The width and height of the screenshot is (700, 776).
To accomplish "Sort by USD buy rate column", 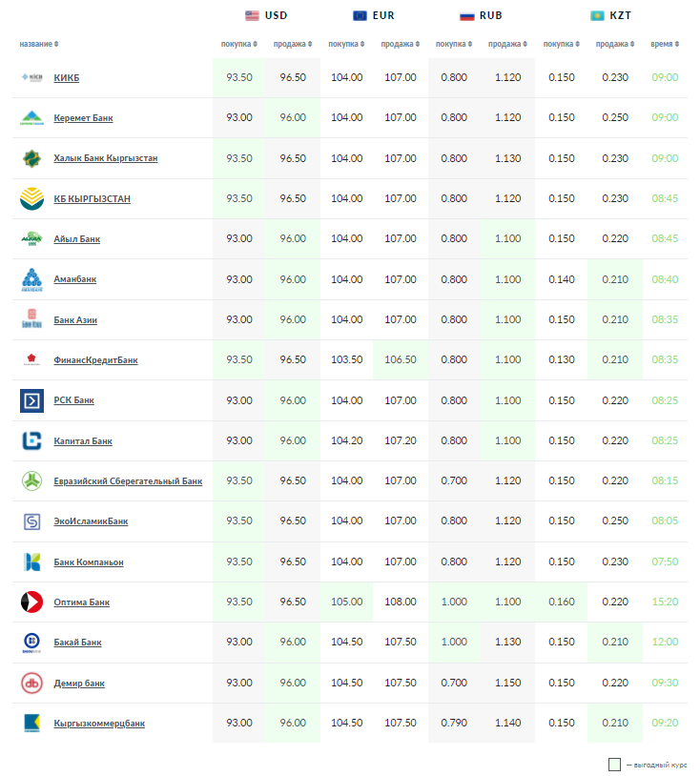I will 238,44.
